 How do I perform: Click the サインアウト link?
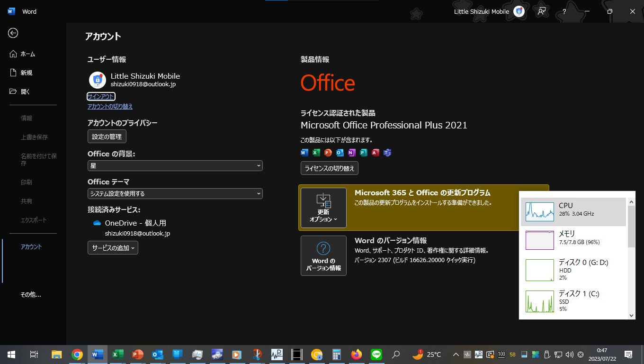(x=101, y=96)
